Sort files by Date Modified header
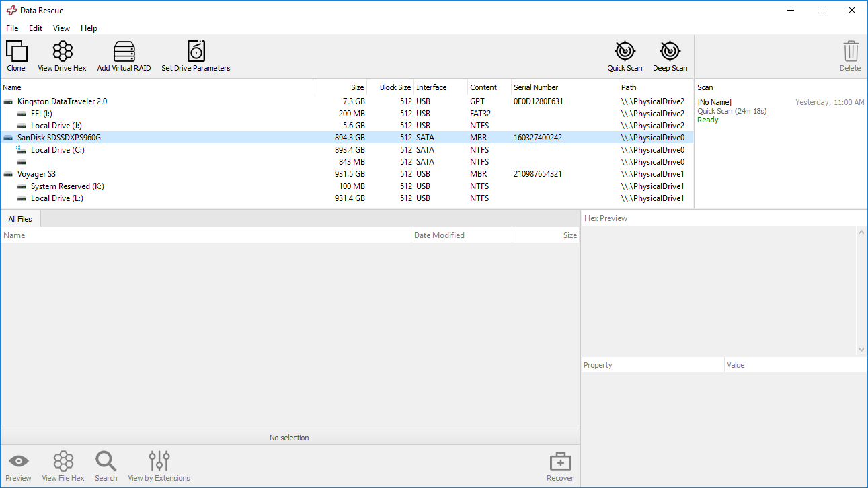The width and height of the screenshot is (868, 488). [x=462, y=235]
